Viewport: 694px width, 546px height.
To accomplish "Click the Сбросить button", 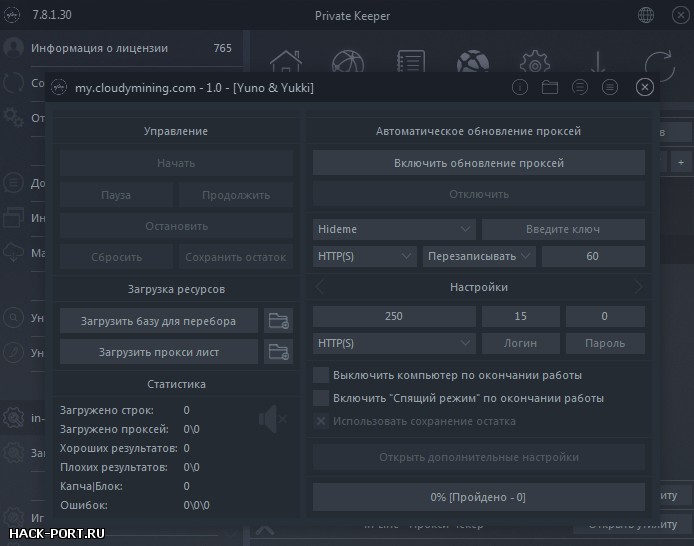I will 116,257.
